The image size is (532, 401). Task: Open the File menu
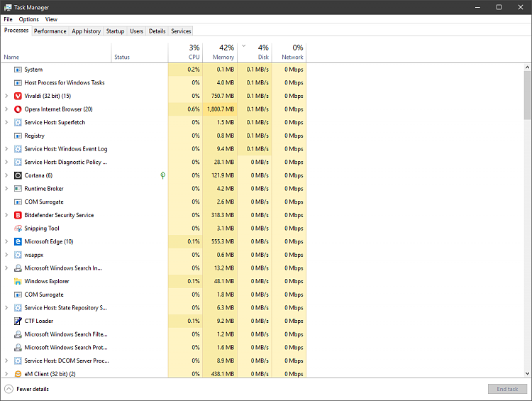(8, 19)
